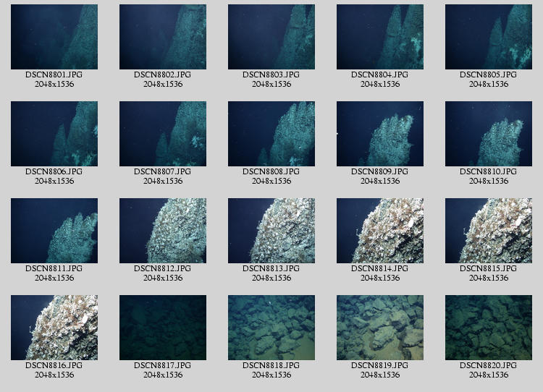Select the DSCN8813.JPG thumbnail
543x392 pixels.
pos(271,231)
